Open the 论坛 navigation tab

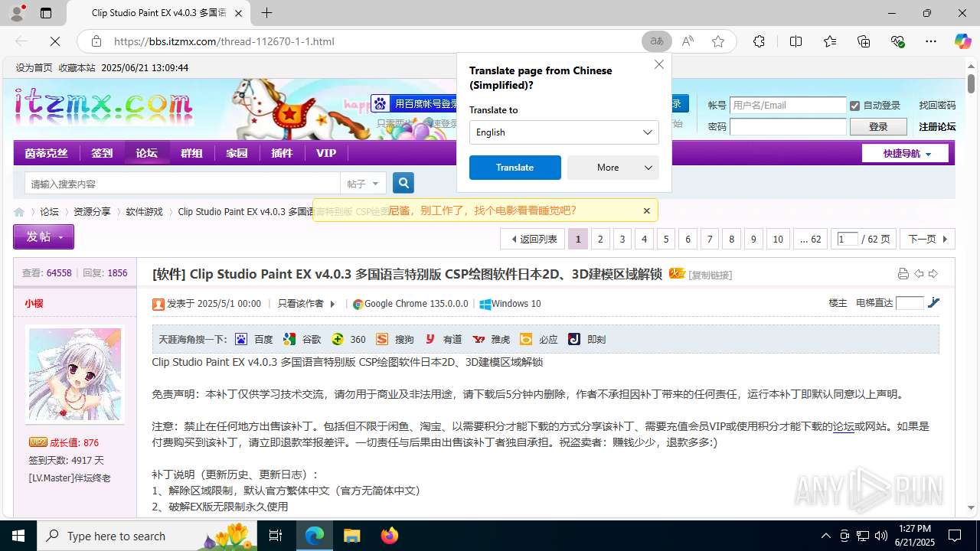coord(147,153)
